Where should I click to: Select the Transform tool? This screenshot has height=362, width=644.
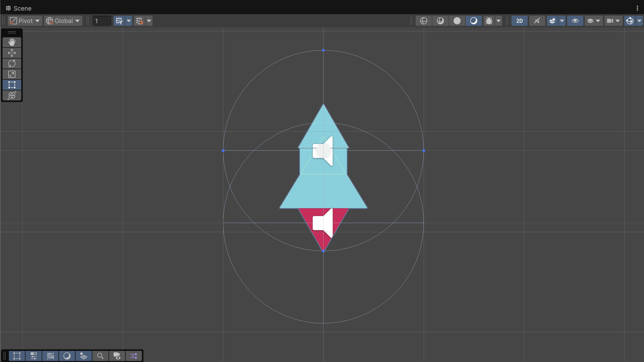click(12, 95)
